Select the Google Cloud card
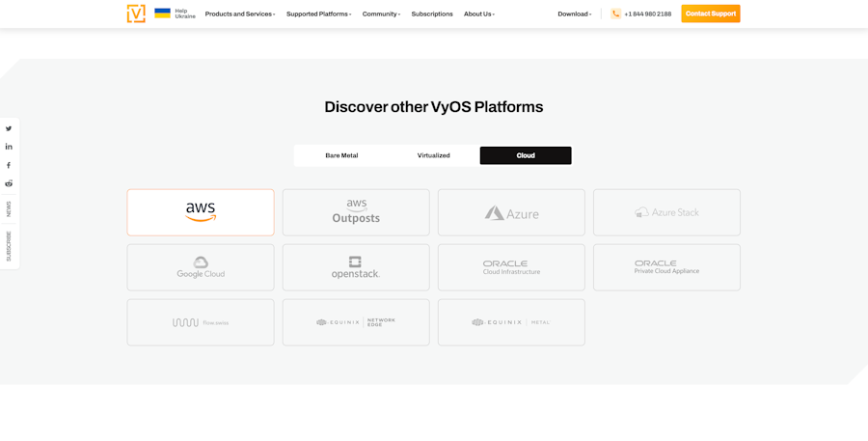Screen dimensions: 868x441 [x=201, y=267]
